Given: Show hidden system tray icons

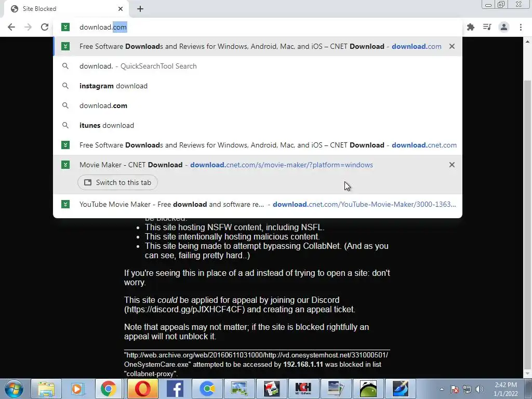Looking at the screenshot, I should (442, 389).
